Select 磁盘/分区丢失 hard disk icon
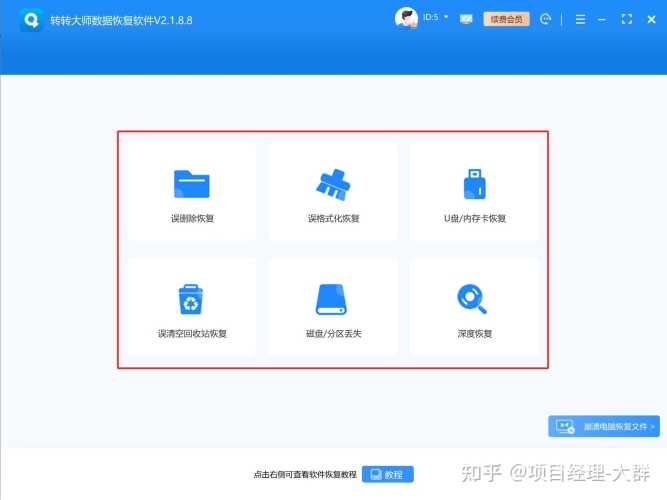Screen dimensions: 667x500 tap(331, 299)
